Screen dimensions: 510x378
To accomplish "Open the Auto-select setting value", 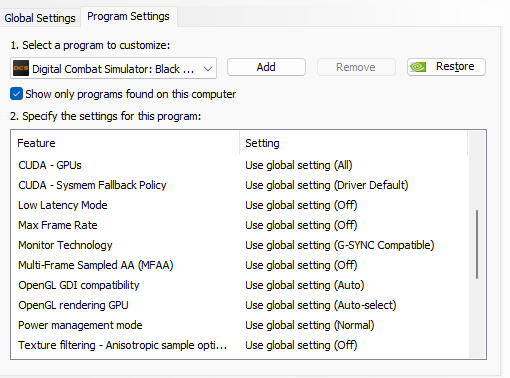I will pos(321,305).
